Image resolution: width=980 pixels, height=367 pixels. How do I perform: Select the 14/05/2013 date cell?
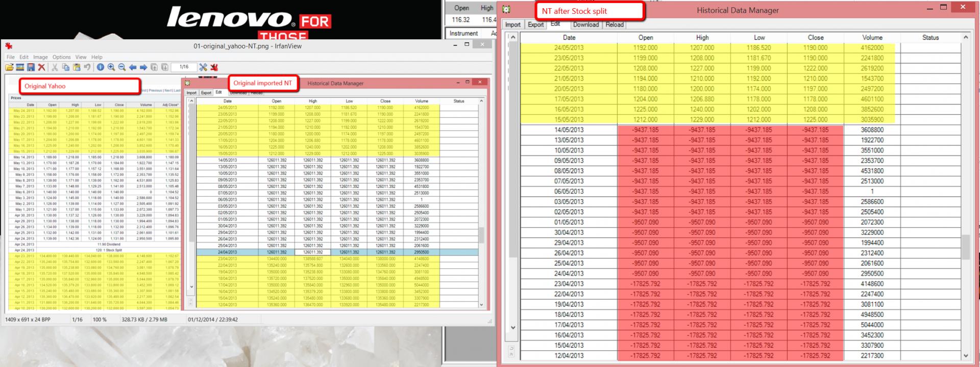(x=569, y=130)
